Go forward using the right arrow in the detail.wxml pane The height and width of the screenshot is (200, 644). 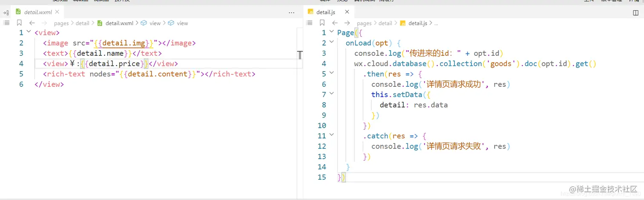(x=44, y=23)
